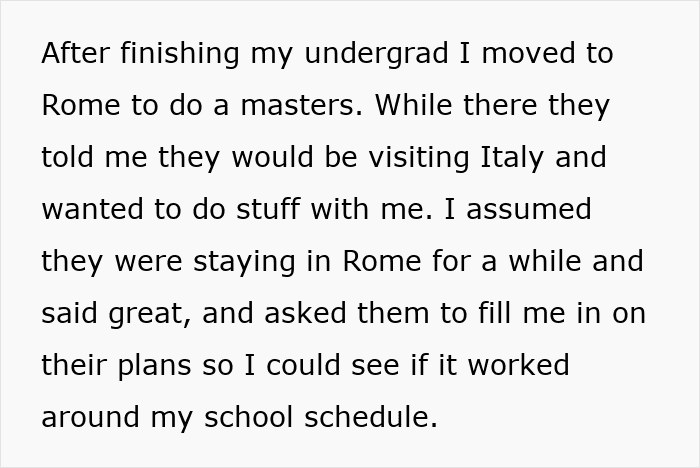Click the word "wanted"

tap(90, 209)
